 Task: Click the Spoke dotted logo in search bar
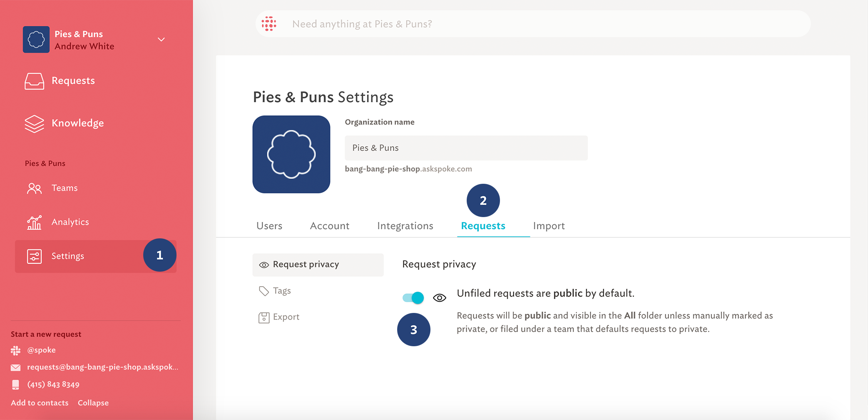click(x=269, y=24)
